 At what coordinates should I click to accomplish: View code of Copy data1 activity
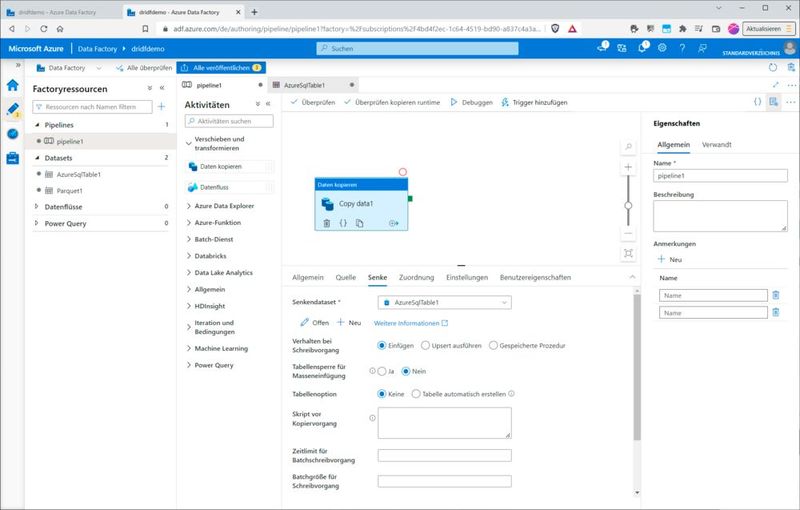343,223
